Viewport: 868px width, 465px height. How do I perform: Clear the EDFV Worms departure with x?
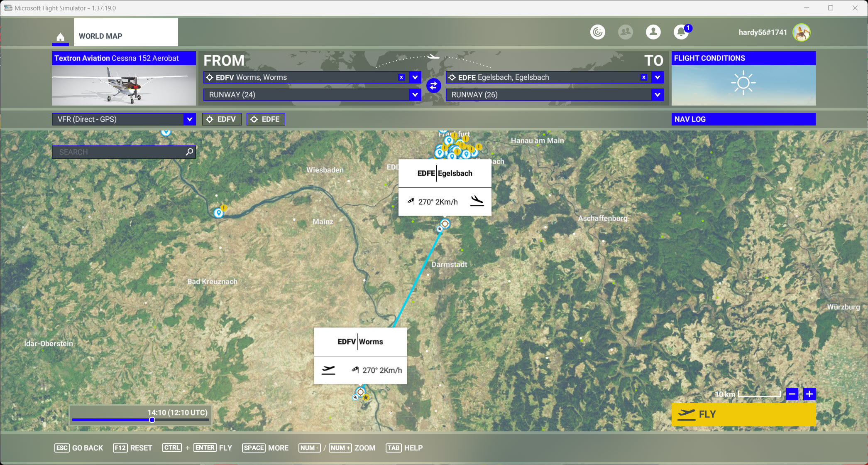click(401, 77)
